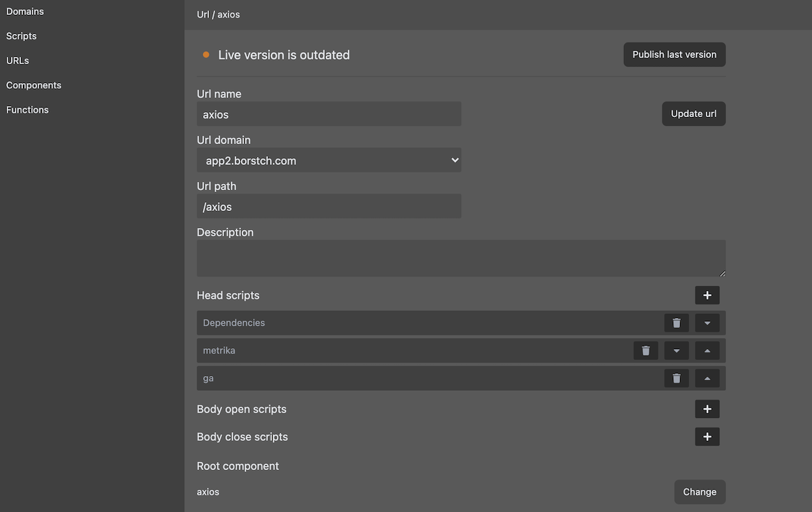Open Domains in the sidebar
The width and height of the screenshot is (812, 512).
click(25, 11)
